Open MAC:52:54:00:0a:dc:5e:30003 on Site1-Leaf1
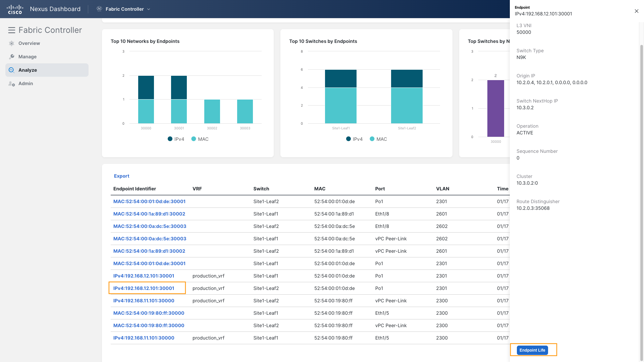The image size is (644, 362). [x=150, y=239]
